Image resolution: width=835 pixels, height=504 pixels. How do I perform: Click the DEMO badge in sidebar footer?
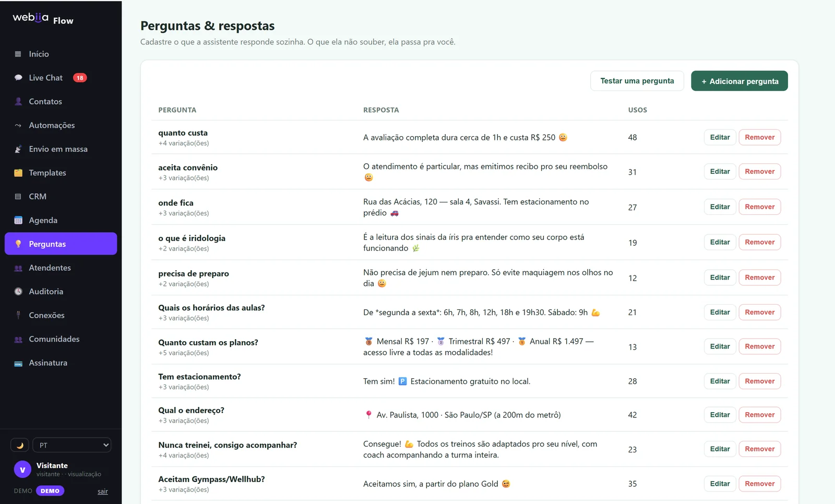(50, 491)
